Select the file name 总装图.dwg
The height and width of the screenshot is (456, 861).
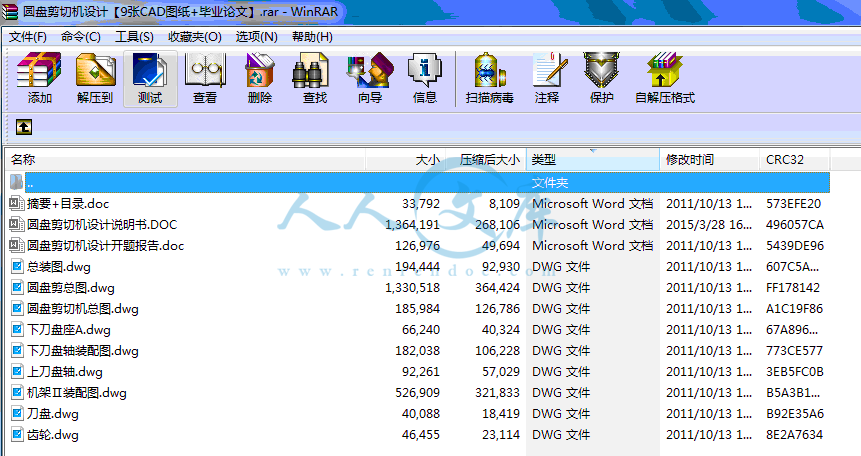(59, 266)
